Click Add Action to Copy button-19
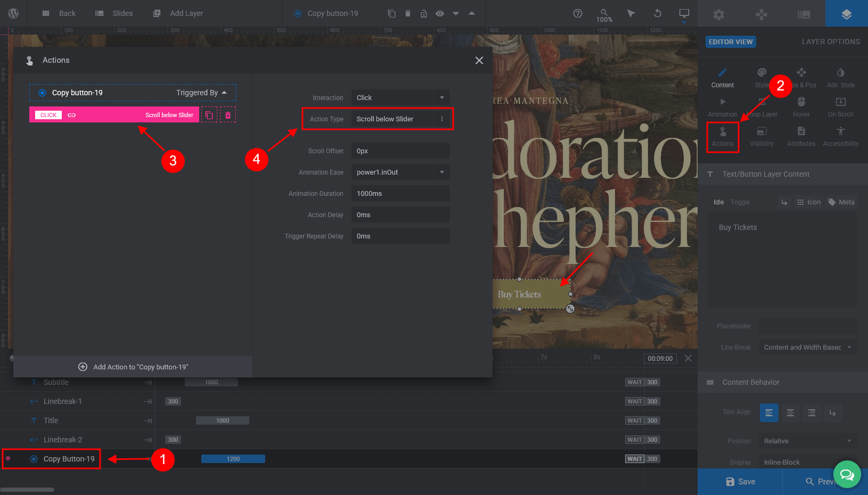Screen dimensions: 868x495 click(133, 367)
